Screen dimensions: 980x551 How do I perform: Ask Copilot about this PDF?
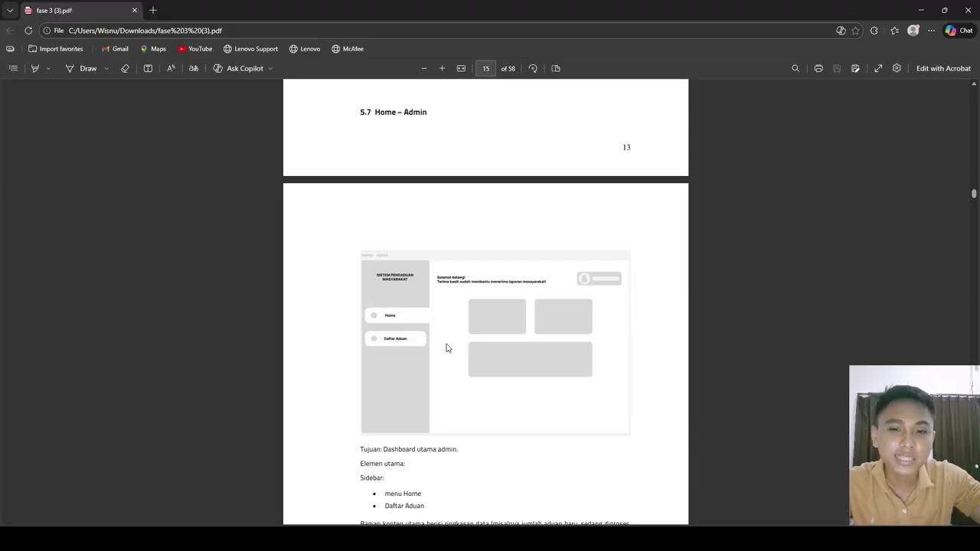(x=238, y=68)
